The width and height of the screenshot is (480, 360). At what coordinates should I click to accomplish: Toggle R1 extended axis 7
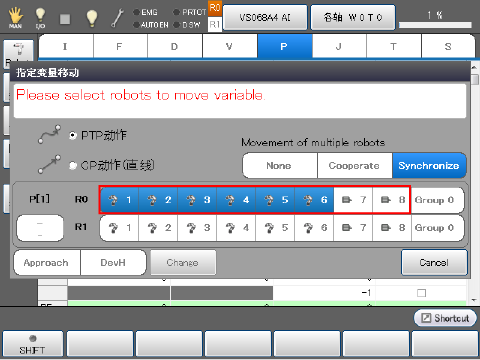[x=353, y=228]
